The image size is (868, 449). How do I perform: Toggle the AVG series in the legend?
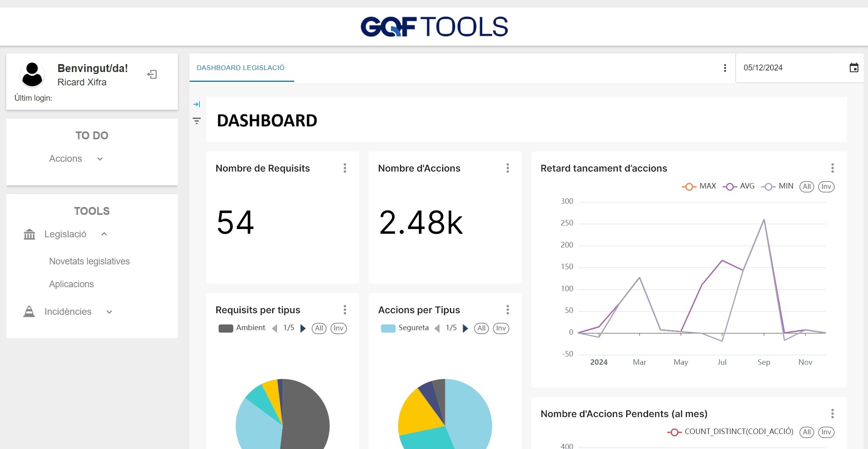pyautogui.click(x=739, y=186)
